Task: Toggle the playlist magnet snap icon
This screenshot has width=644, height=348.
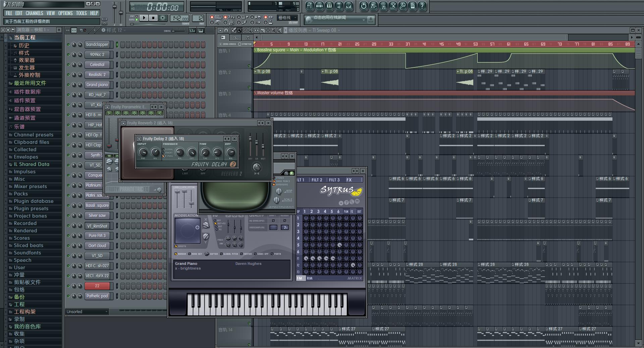Action: click(x=226, y=30)
